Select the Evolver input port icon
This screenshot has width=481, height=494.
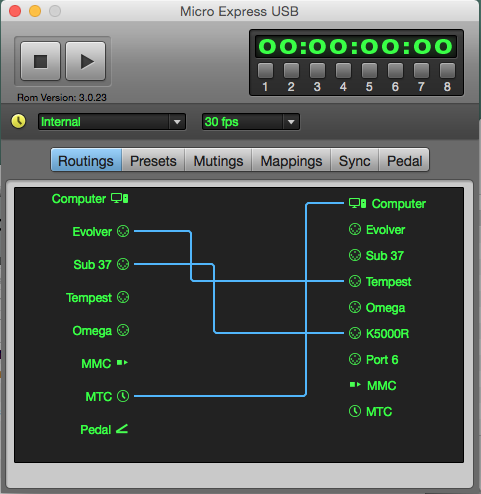[123, 231]
